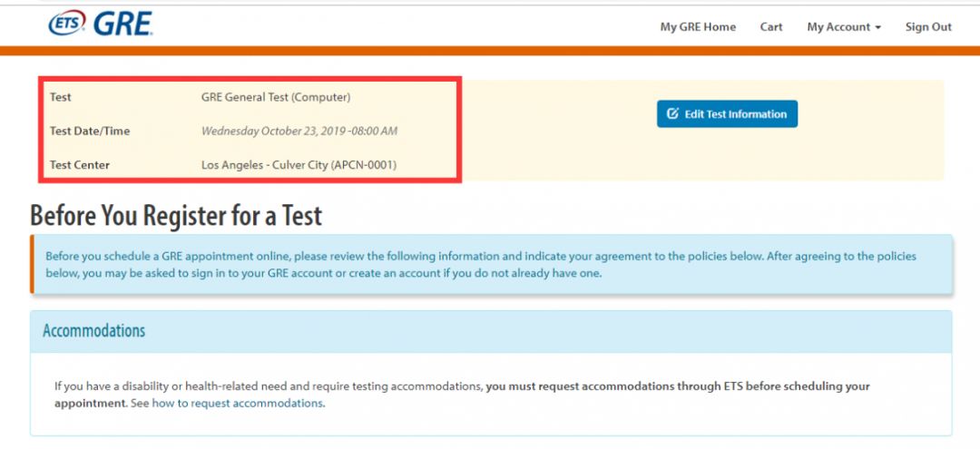This screenshot has height=449, width=980.
Task: Click the Edit Test Information button
Action: [727, 113]
